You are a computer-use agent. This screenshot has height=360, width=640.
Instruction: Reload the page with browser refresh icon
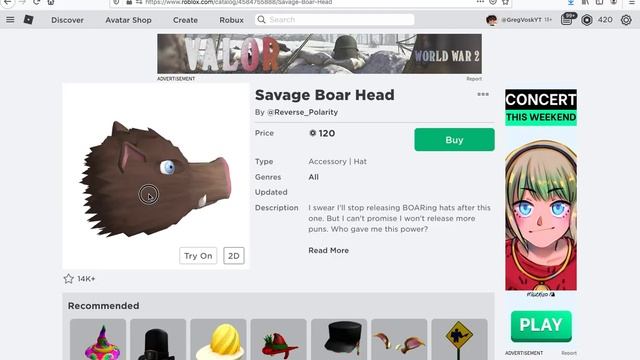pos(36,2)
